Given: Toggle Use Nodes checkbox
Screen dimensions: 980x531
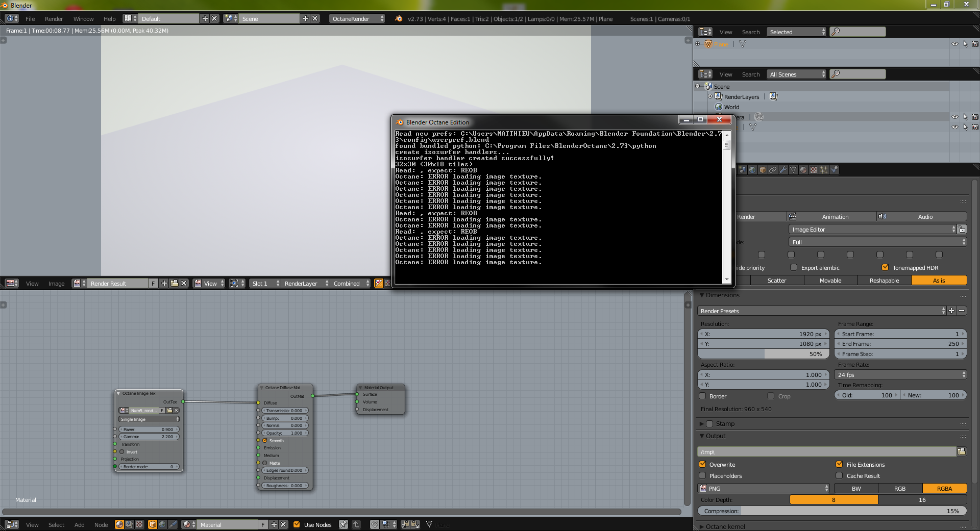Looking at the screenshot, I should [x=297, y=524].
